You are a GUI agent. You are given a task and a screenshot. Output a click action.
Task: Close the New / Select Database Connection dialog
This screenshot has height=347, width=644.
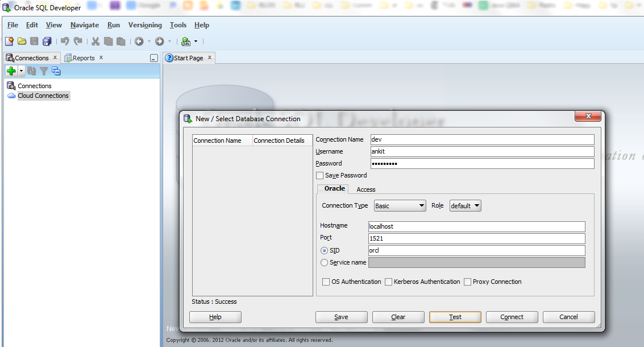tap(588, 117)
